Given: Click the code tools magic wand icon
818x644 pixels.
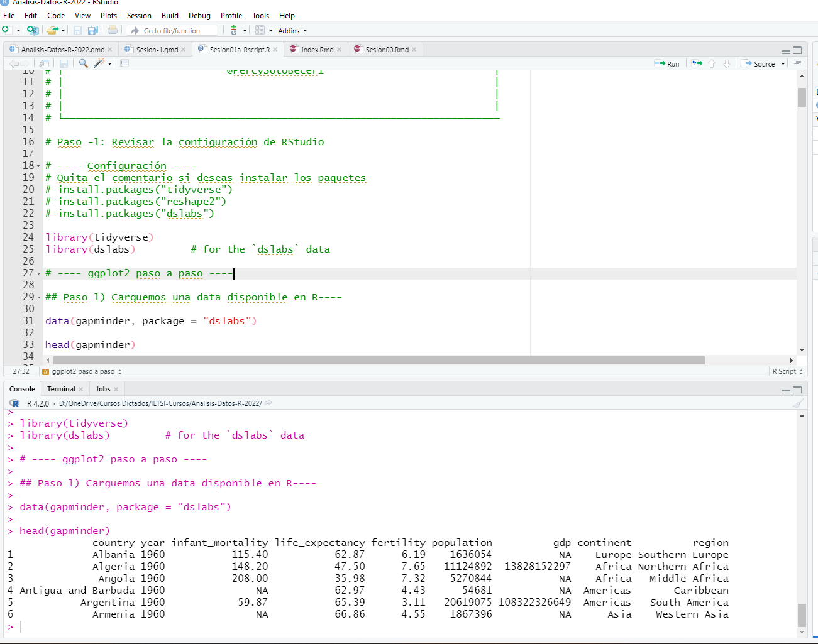Looking at the screenshot, I should click(x=99, y=63).
